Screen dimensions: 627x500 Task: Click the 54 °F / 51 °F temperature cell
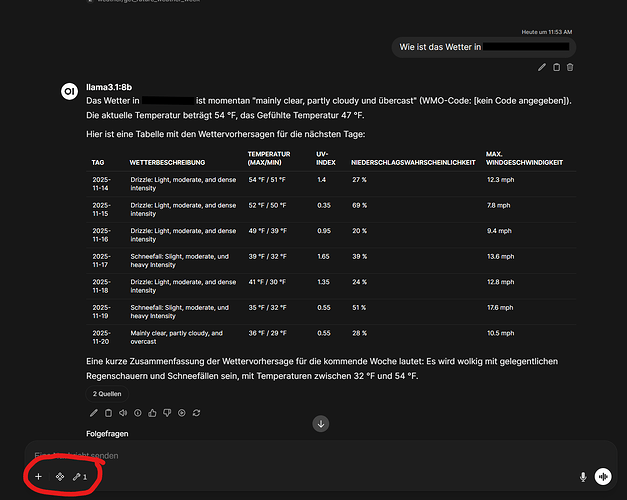[267, 180]
